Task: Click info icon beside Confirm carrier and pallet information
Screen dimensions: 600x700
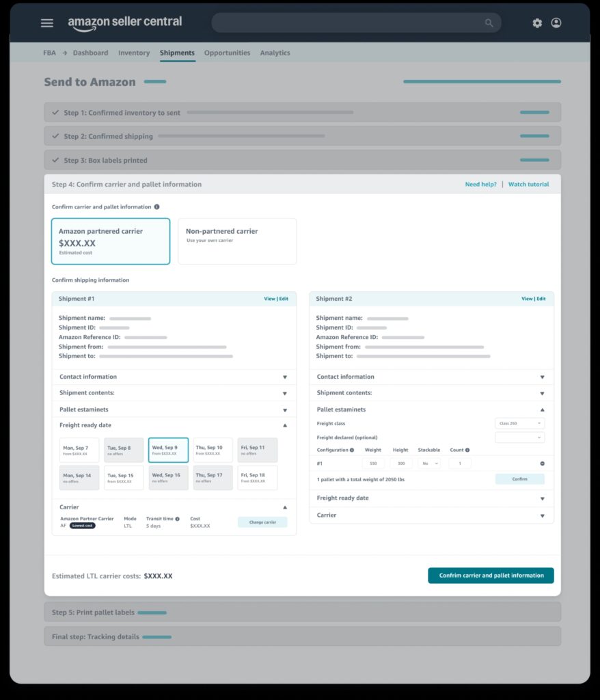Action: click(x=156, y=206)
